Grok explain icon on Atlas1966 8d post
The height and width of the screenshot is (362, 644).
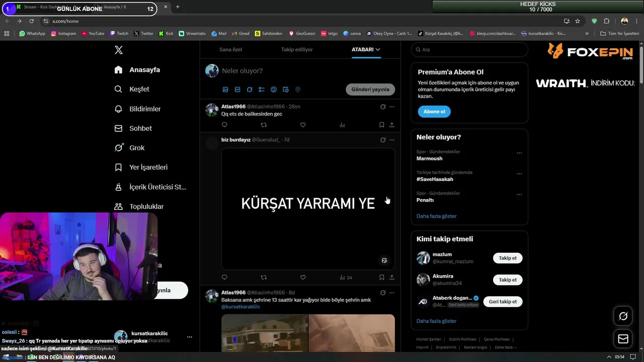(x=383, y=293)
